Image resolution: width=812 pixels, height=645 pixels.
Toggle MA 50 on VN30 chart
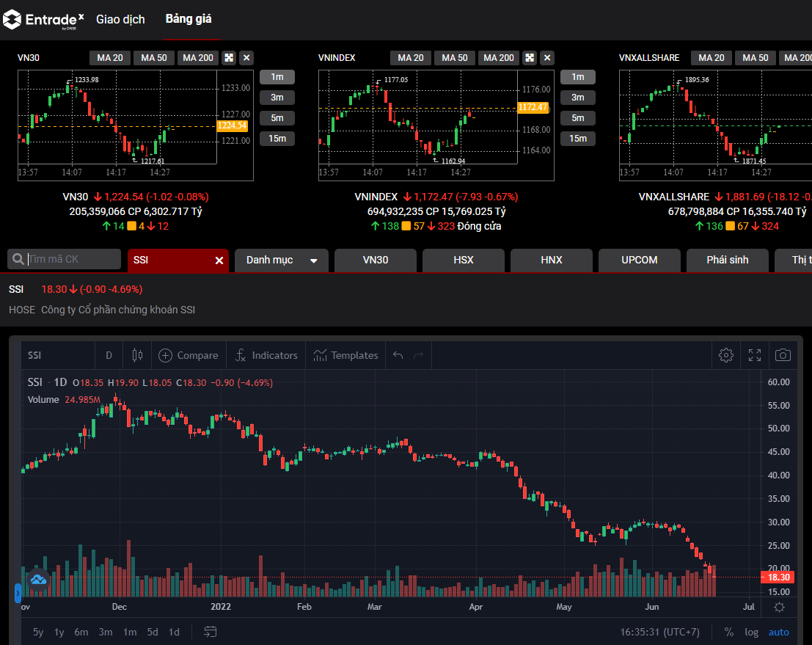click(x=154, y=57)
